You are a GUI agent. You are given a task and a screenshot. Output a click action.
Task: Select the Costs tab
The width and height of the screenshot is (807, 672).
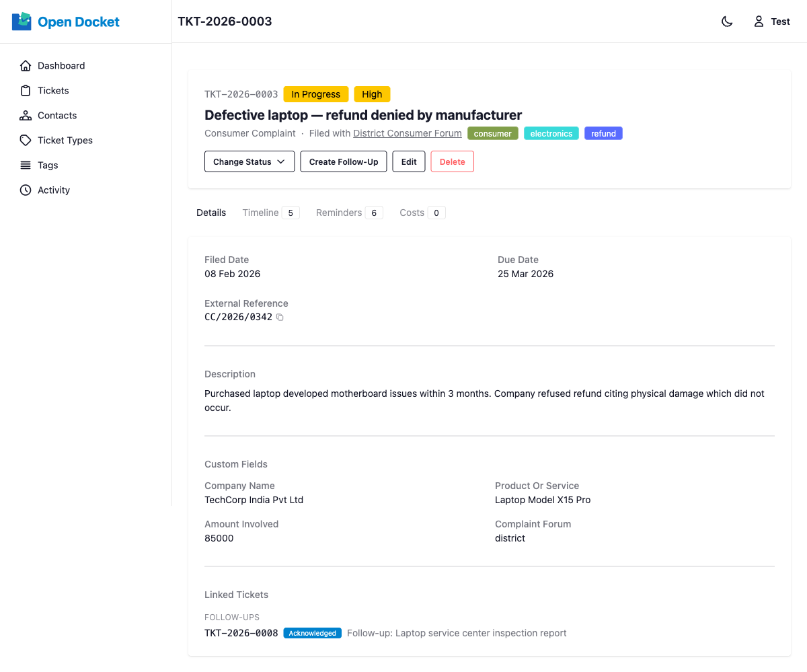pyautogui.click(x=422, y=213)
